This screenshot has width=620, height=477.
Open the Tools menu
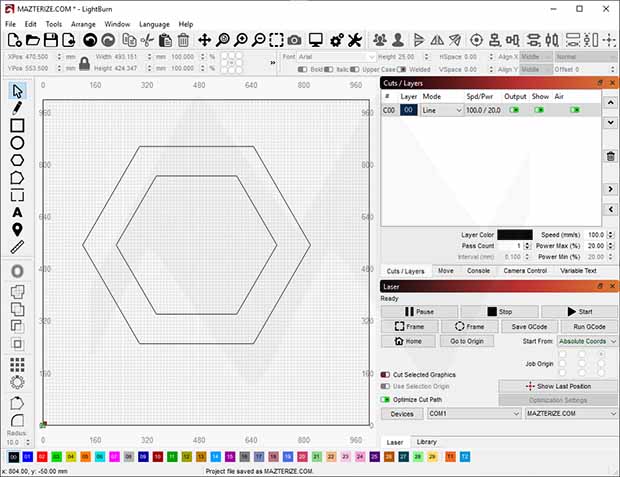coord(54,24)
